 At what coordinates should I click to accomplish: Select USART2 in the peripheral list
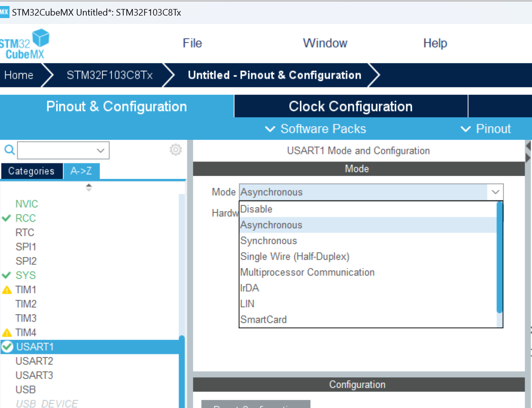34,361
